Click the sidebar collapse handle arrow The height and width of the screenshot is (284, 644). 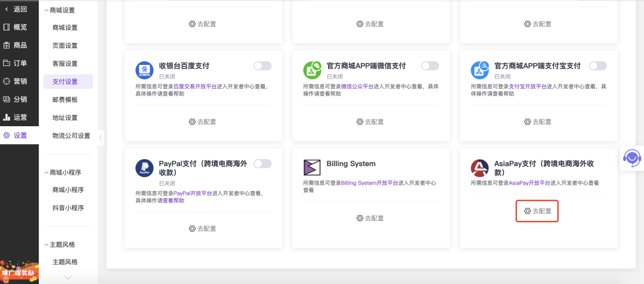(x=100, y=138)
